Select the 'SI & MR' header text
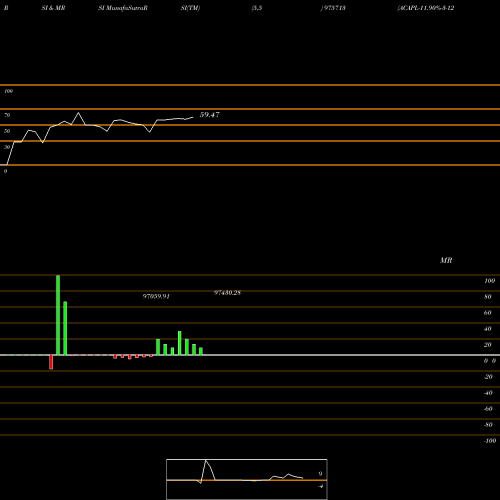500x500 pixels. coord(53,8)
